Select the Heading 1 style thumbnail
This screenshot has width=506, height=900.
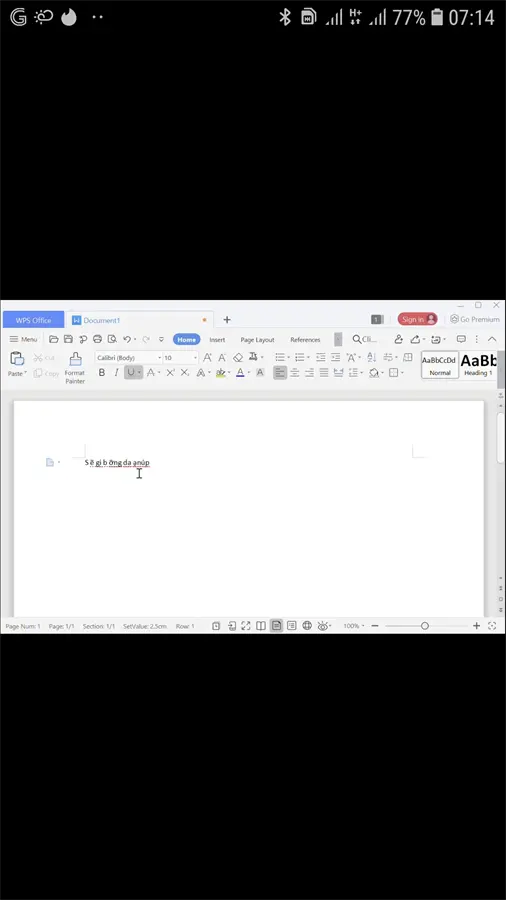coord(478,365)
